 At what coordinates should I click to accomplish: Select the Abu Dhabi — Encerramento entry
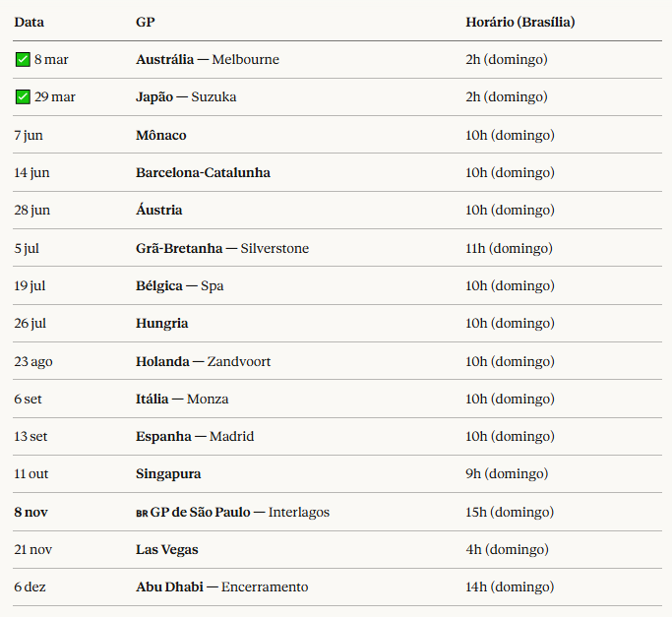point(221,587)
